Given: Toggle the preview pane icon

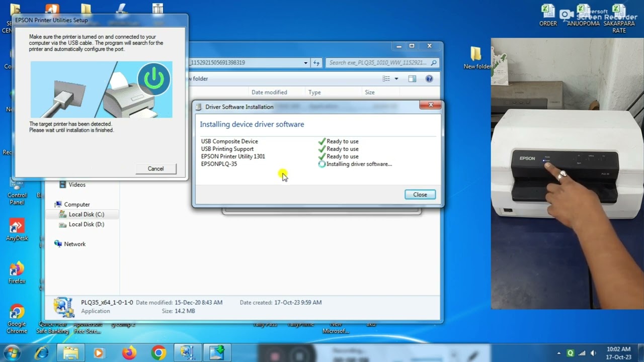Looking at the screenshot, I should coord(412,79).
